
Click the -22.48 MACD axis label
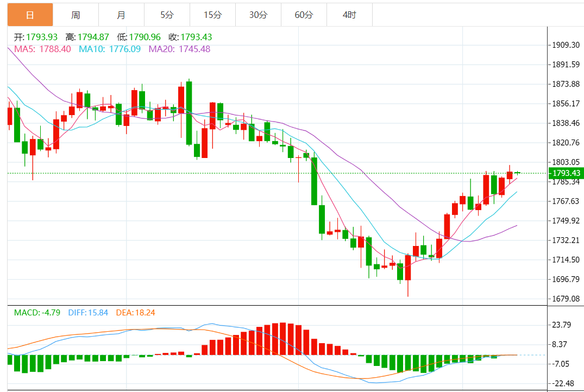click(x=562, y=383)
